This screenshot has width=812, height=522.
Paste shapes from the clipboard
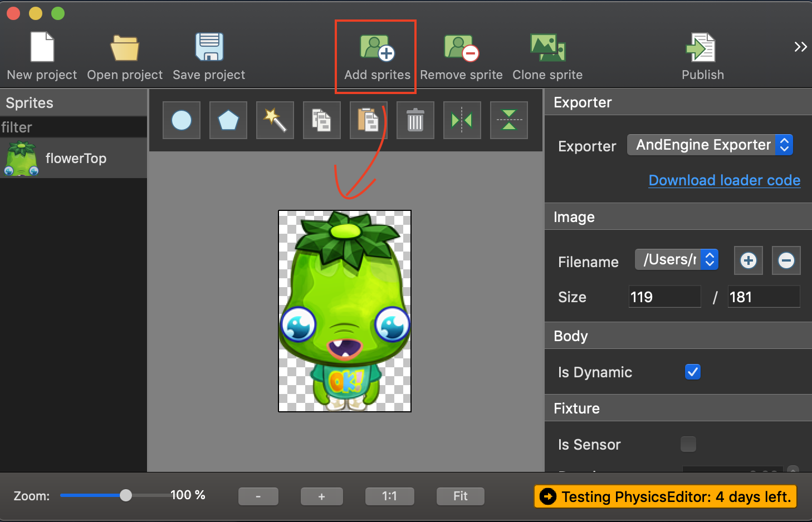369,120
